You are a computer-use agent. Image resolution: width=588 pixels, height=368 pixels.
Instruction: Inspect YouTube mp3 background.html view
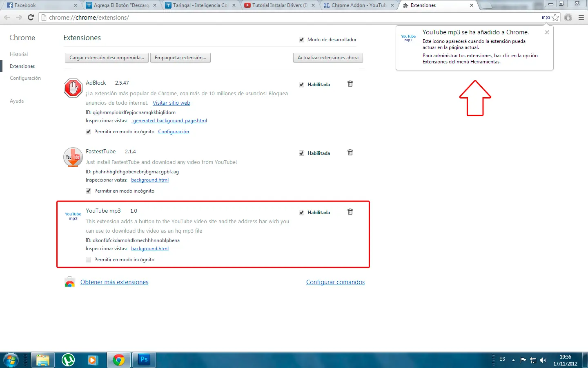(150, 249)
